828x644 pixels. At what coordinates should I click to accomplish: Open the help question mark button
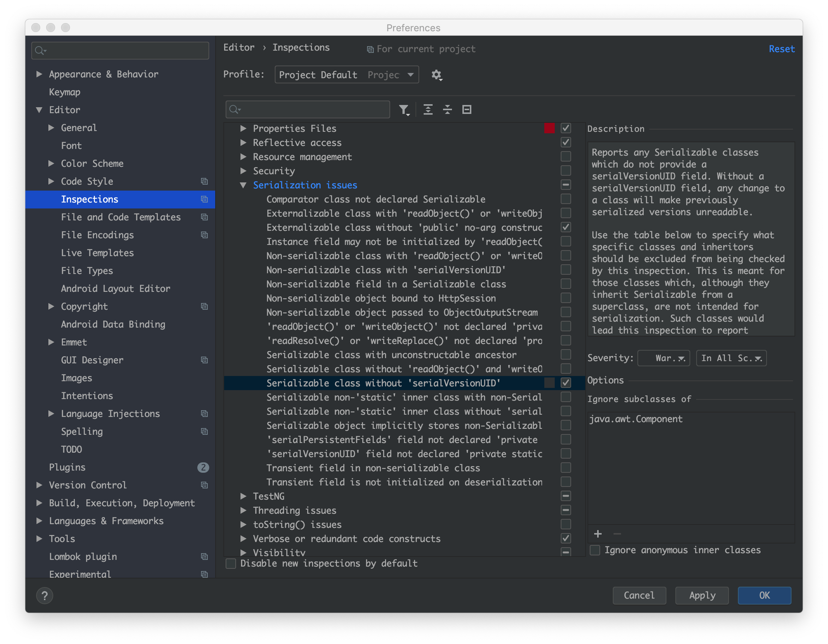45,596
